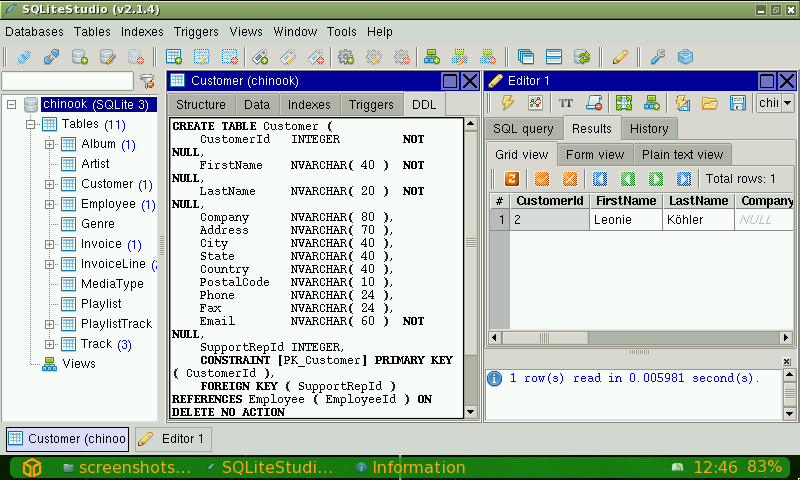
Task: Click the orange Refresh results button
Action: coord(512,179)
